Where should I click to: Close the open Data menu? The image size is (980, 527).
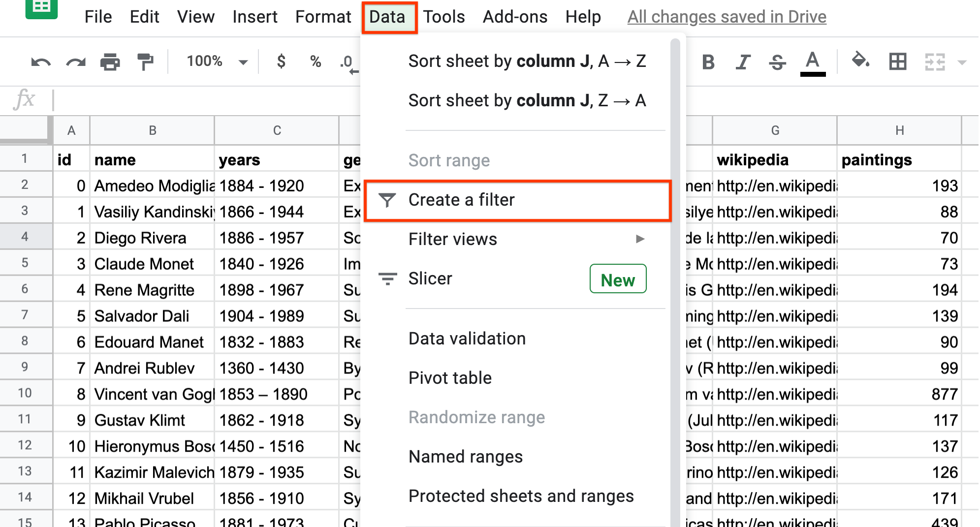pyautogui.click(x=388, y=17)
